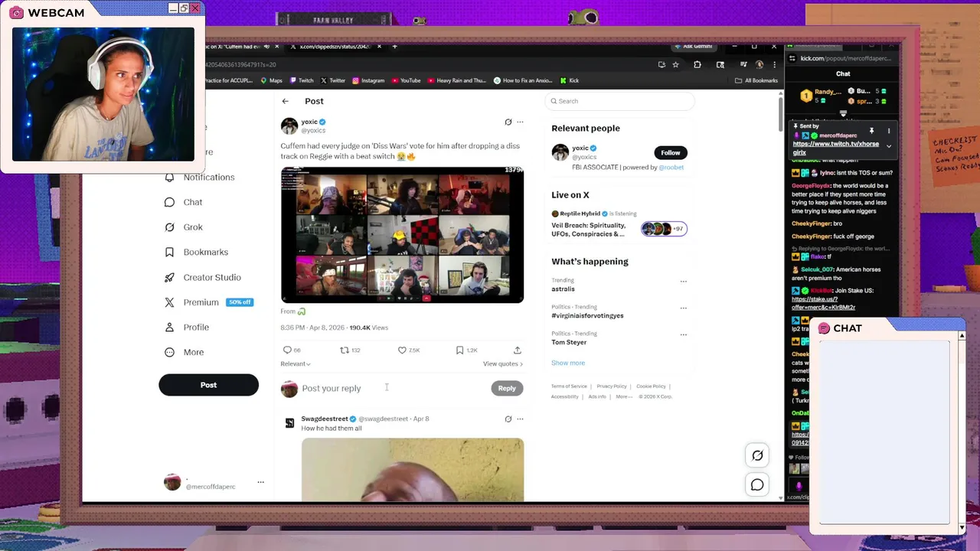Open Kick bookmark
This screenshot has width=980, height=551.
[570, 80]
